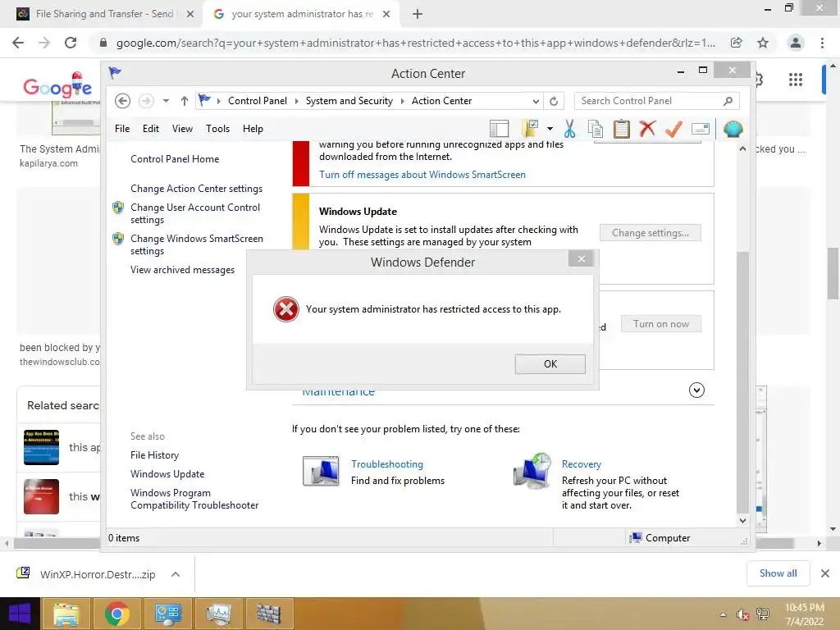Click the Control Panel taskbar icon
The image size is (840, 630).
168,614
